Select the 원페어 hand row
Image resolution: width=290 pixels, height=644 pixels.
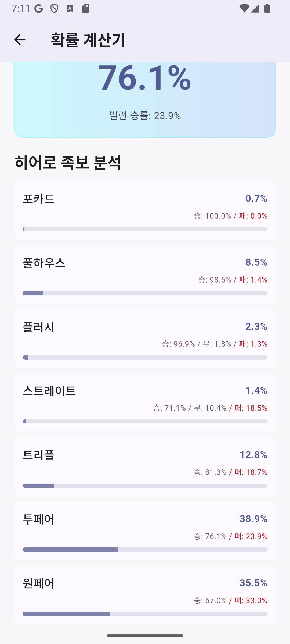coord(145,595)
